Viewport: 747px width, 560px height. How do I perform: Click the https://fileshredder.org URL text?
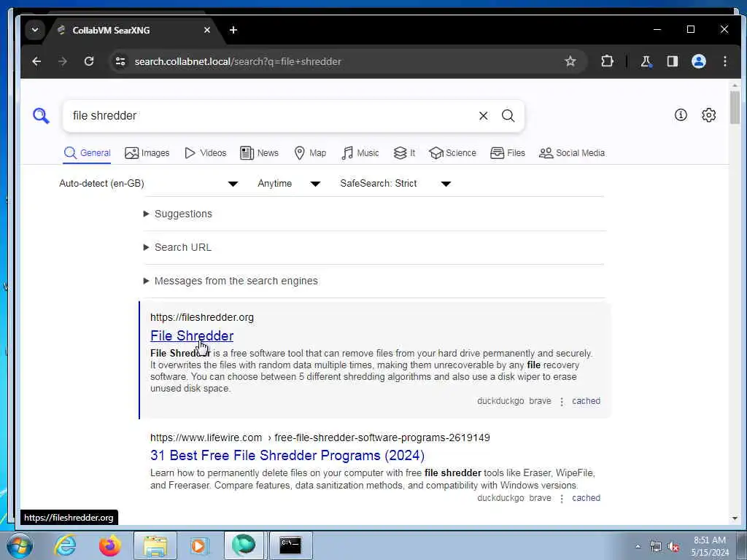202,317
